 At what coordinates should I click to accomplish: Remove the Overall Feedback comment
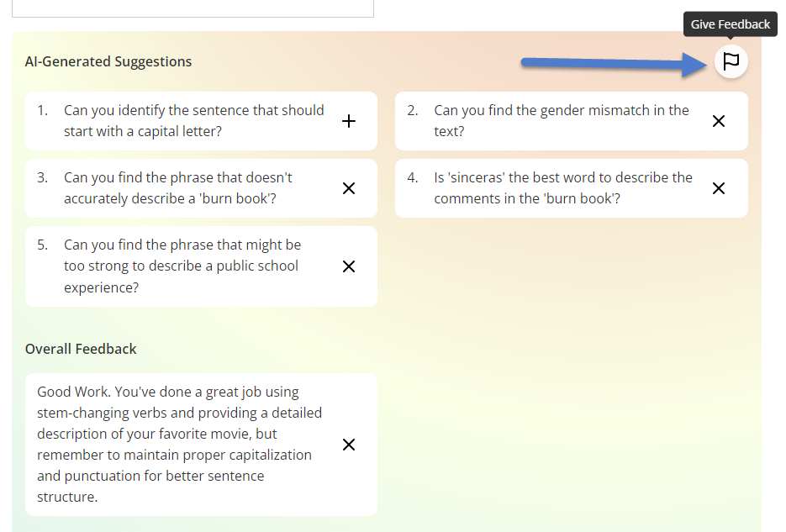349,445
